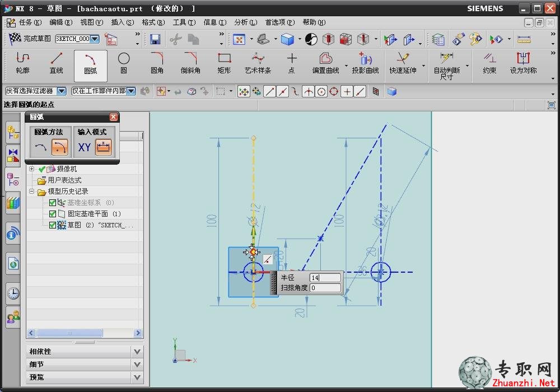Screen dimensions: 560x392
Task: Open the 没有选择过滤器 filter dropdown
Action: (x=62, y=91)
